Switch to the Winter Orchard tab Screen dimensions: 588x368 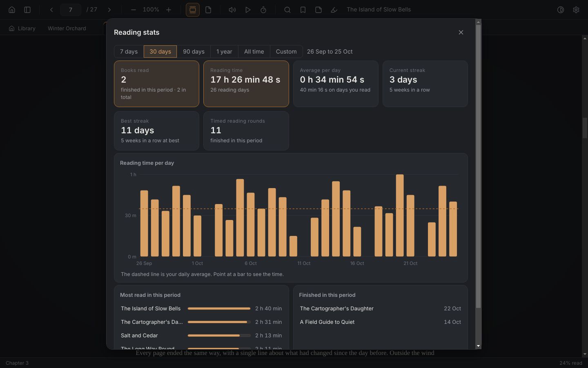(67, 28)
